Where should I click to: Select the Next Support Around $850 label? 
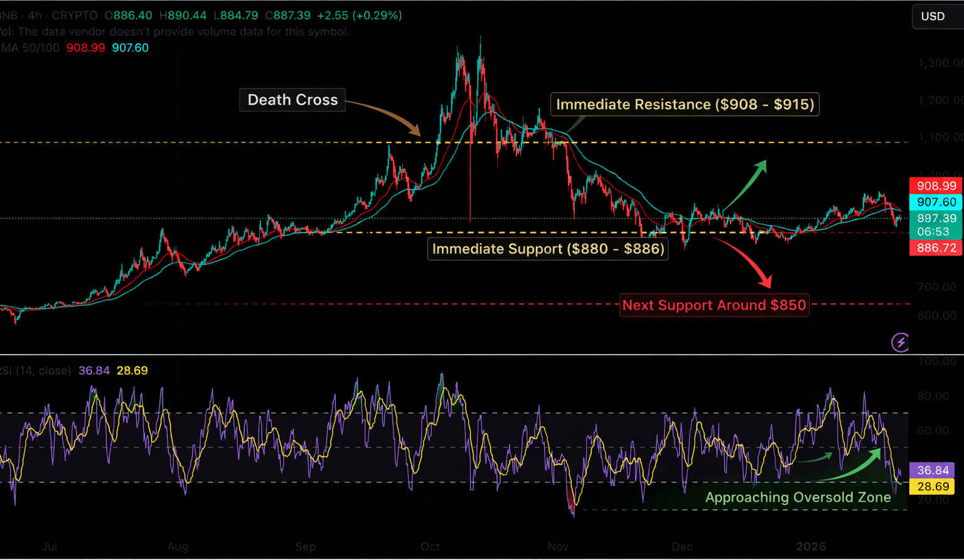(x=714, y=305)
